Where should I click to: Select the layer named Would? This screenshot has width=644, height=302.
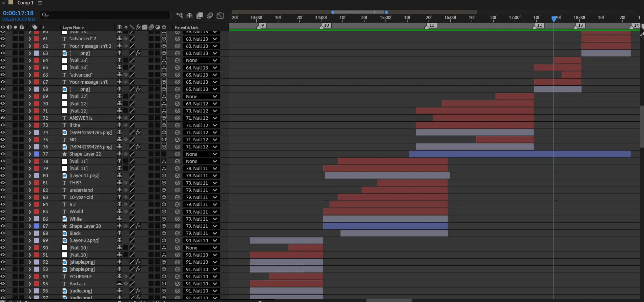point(76,212)
